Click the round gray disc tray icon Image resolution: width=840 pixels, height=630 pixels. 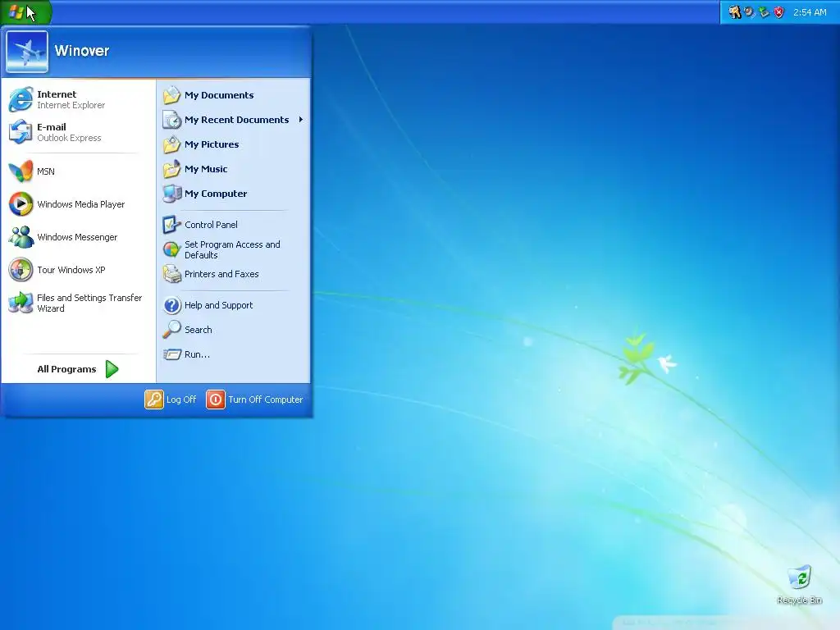(750, 11)
